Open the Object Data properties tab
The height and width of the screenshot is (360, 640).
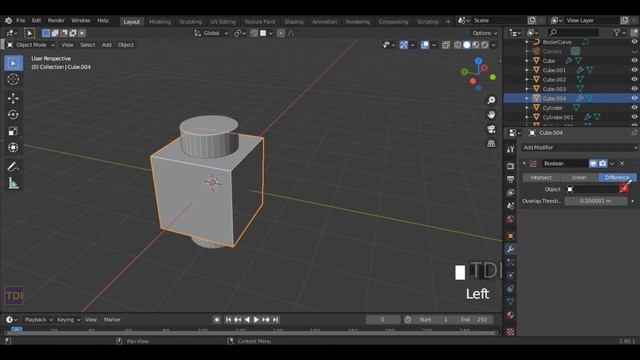(x=510, y=302)
